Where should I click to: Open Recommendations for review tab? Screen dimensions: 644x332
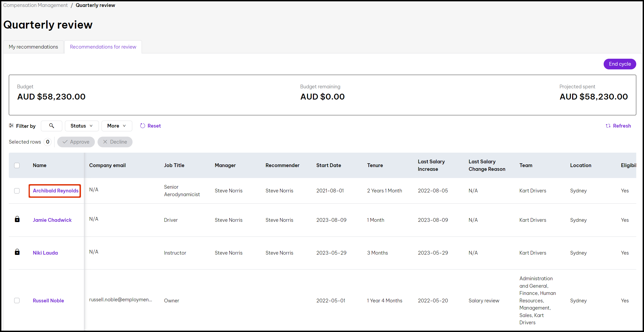(x=103, y=47)
